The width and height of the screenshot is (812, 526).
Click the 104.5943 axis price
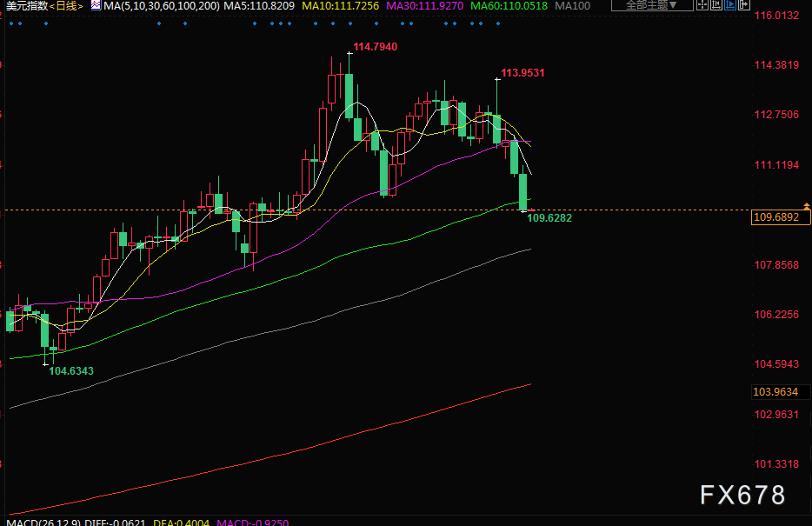[776, 364]
